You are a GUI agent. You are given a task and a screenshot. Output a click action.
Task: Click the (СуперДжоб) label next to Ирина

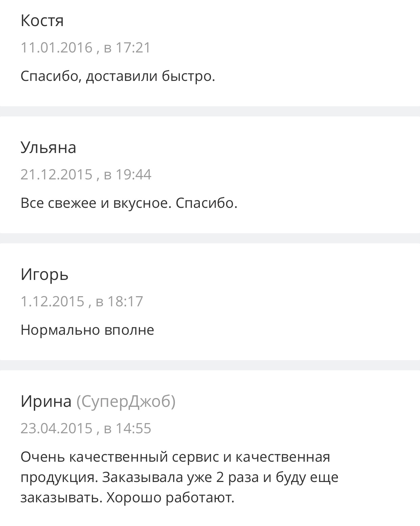tap(126, 401)
